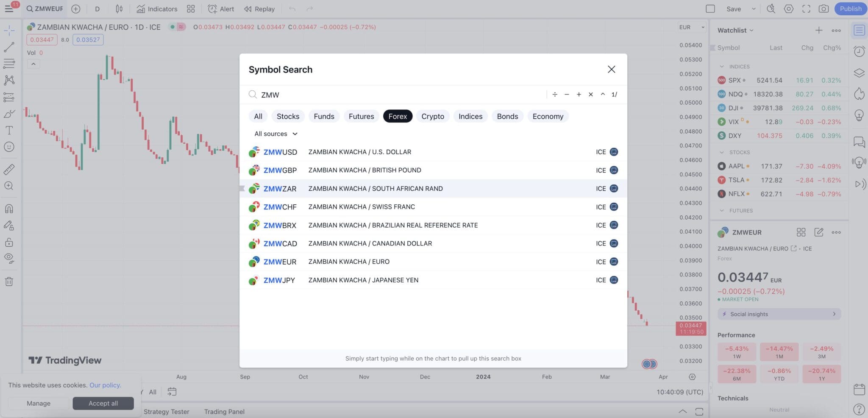Select the Text annotation tool
This screenshot has width=868, height=418.
click(x=9, y=130)
